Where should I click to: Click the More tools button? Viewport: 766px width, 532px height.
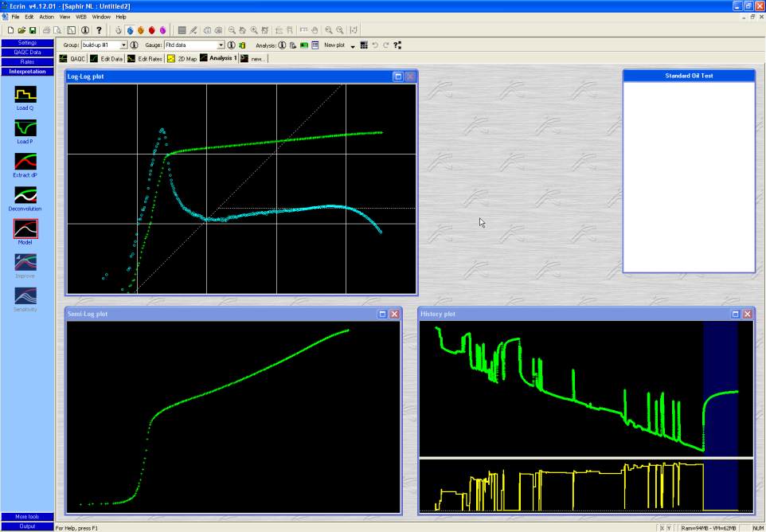pyautogui.click(x=27, y=517)
